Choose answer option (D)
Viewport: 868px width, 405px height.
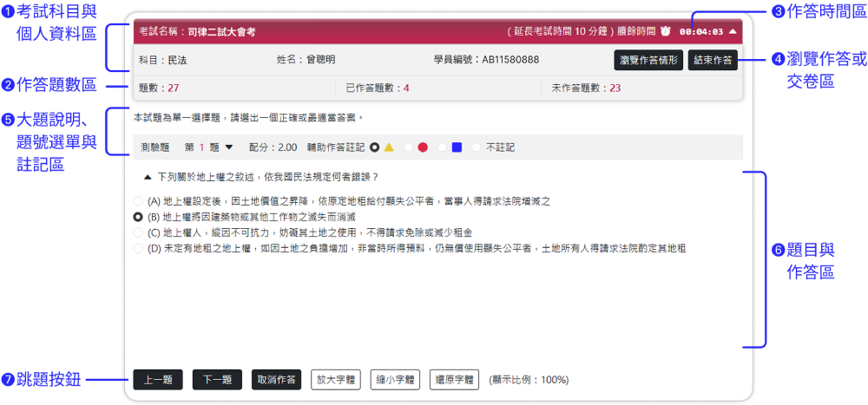coord(138,248)
